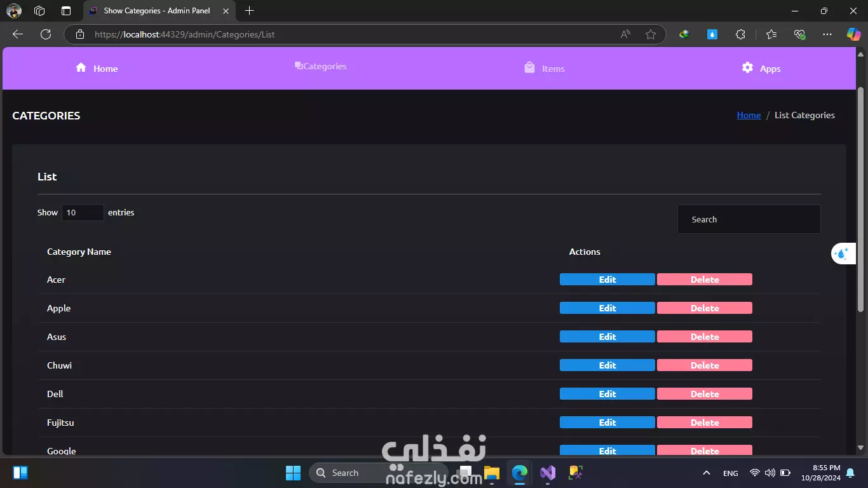This screenshot has width=868, height=488.
Task: Click the List Categories breadcrumb text
Action: [804, 115]
